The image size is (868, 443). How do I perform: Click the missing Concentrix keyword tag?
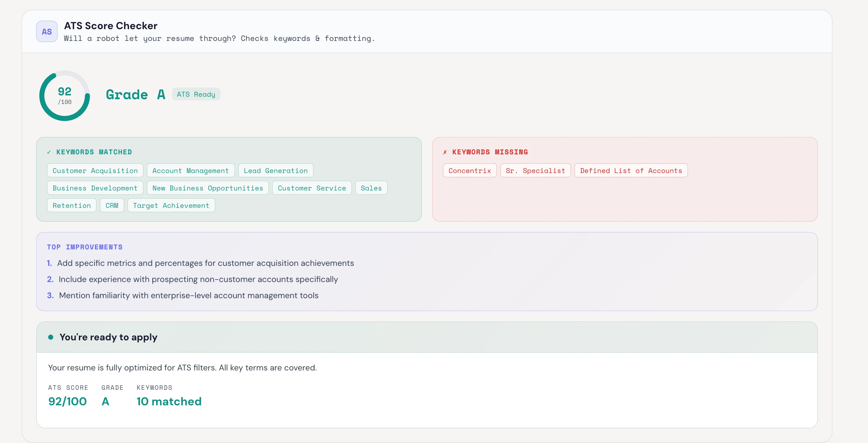(x=469, y=170)
